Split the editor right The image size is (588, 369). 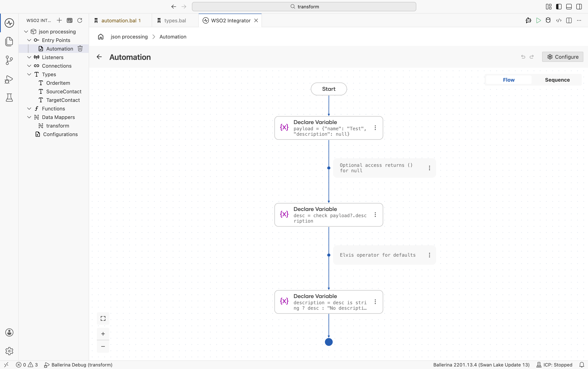pyautogui.click(x=569, y=20)
